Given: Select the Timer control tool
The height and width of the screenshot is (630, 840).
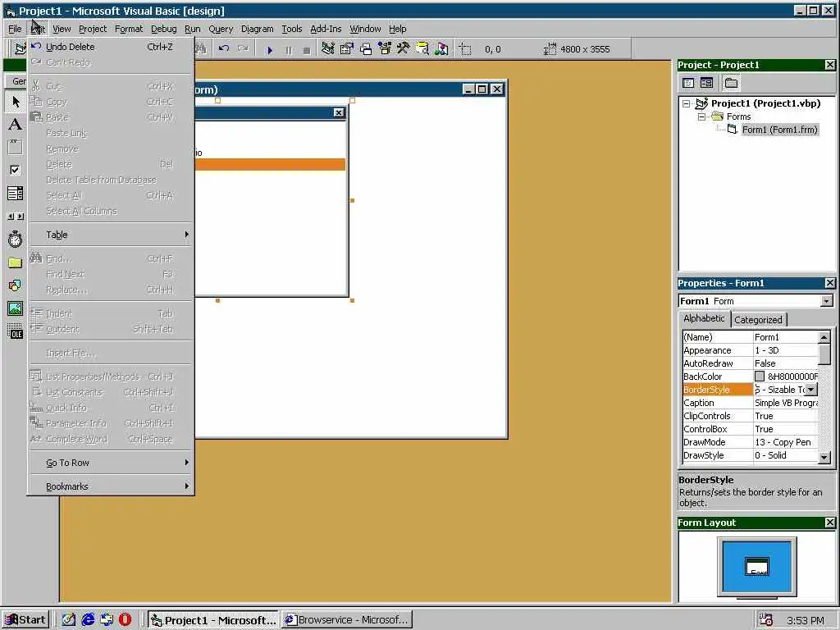Looking at the screenshot, I should (15, 239).
